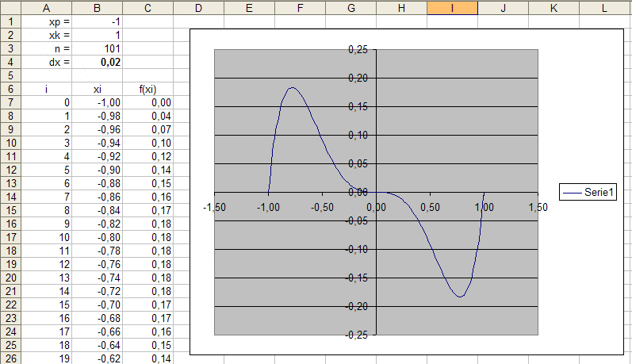632x364 pixels.
Task: Click the select-all corner of the sheet
Action: pos(10,7)
